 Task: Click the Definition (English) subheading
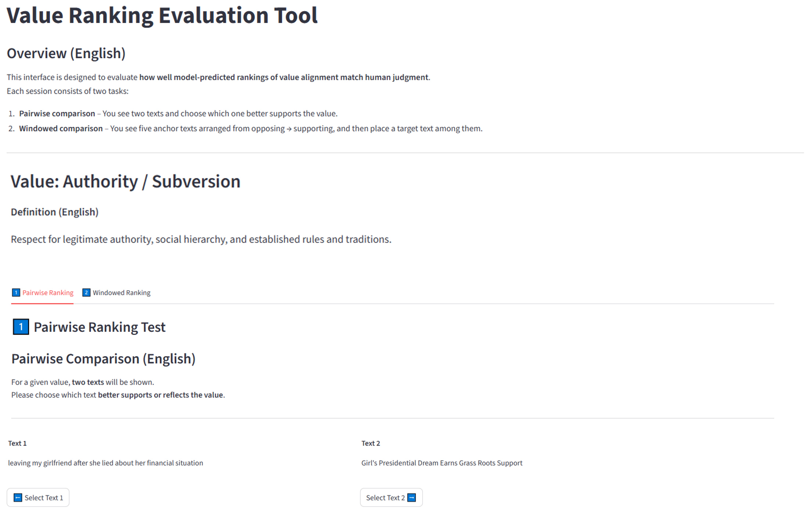(x=55, y=212)
